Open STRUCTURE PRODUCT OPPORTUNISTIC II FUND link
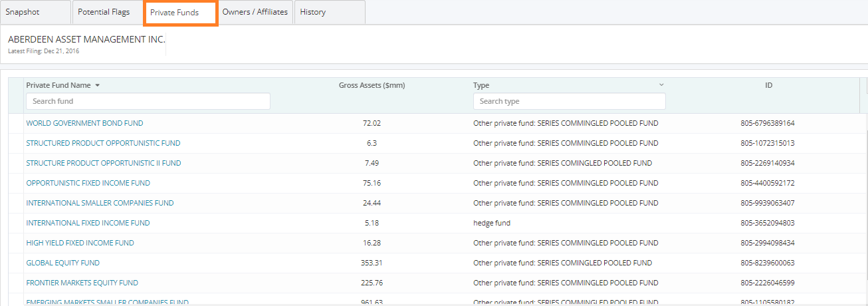This screenshot has width=868, height=306. (104, 163)
